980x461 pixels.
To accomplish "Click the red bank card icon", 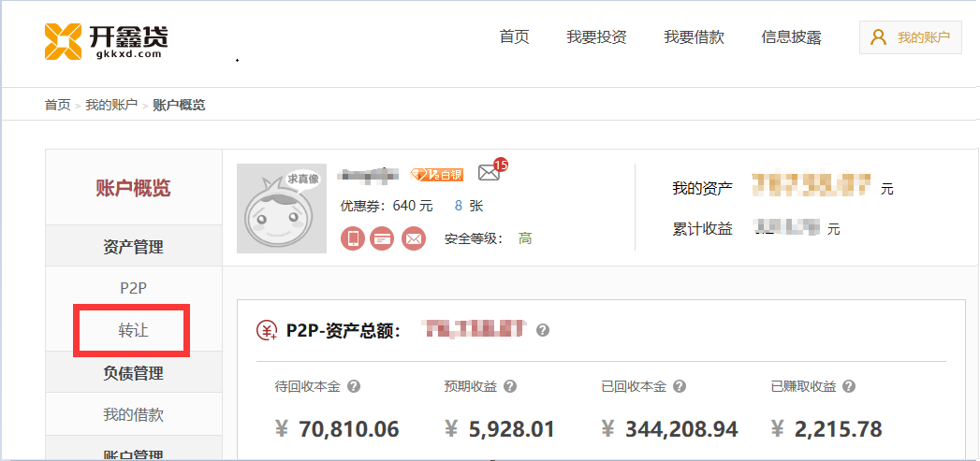I will 382,238.
